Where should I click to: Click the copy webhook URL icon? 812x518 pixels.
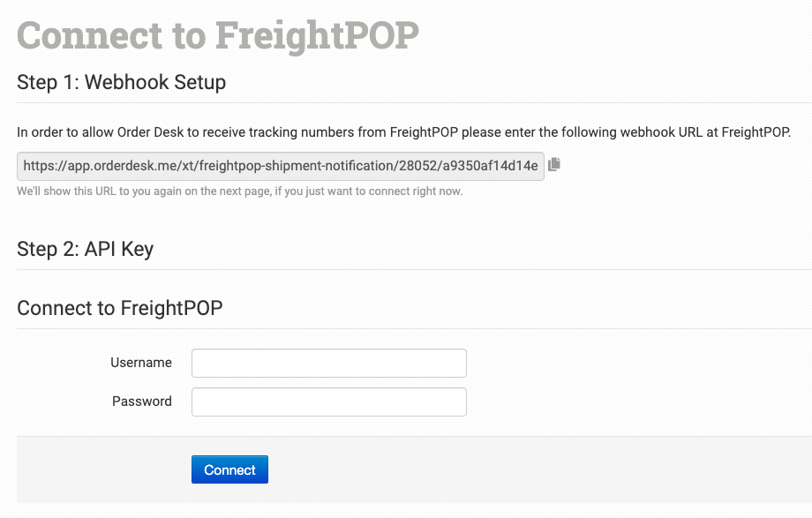(554, 165)
